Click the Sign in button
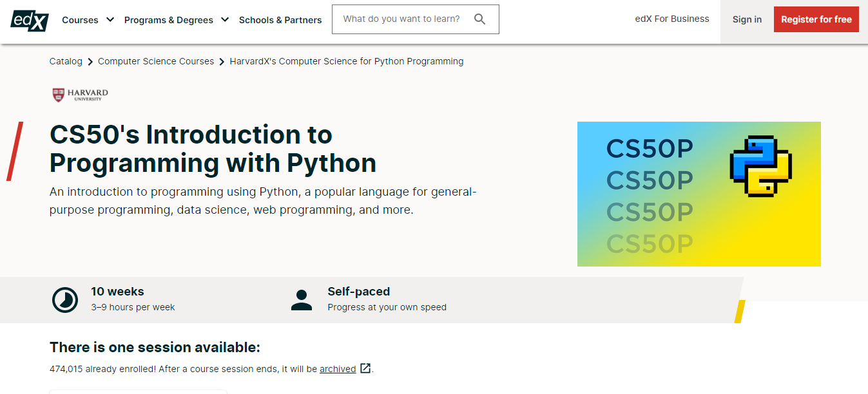Viewport: 868px width, 394px height. 747,19
